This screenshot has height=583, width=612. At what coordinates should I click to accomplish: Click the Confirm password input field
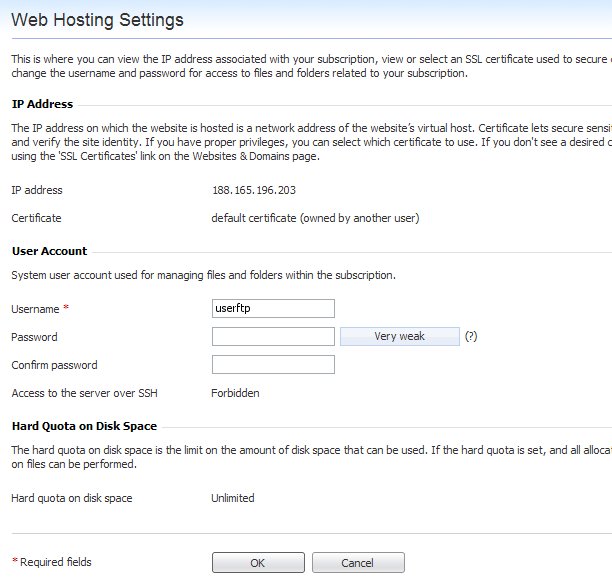click(272, 365)
